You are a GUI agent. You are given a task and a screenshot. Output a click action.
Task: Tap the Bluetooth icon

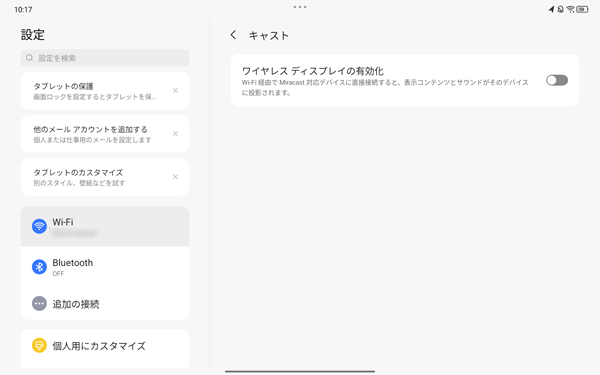click(x=39, y=267)
